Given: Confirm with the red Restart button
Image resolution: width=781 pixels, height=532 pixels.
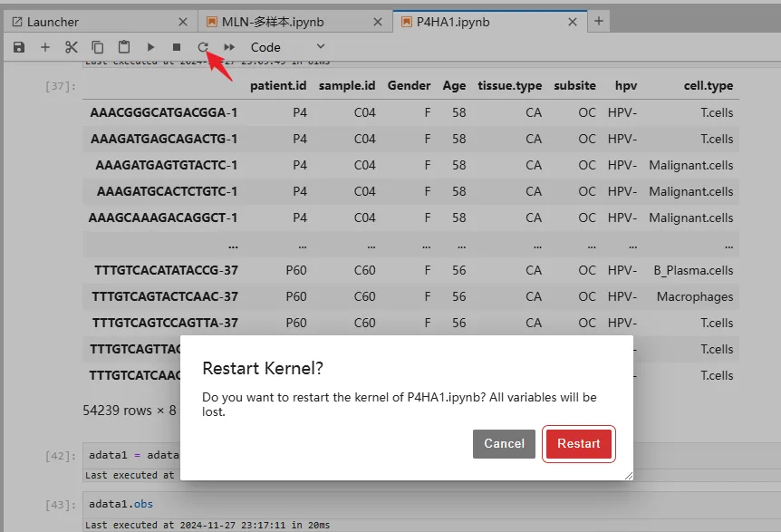Looking at the screenshot, I should (x=578, y=443).
